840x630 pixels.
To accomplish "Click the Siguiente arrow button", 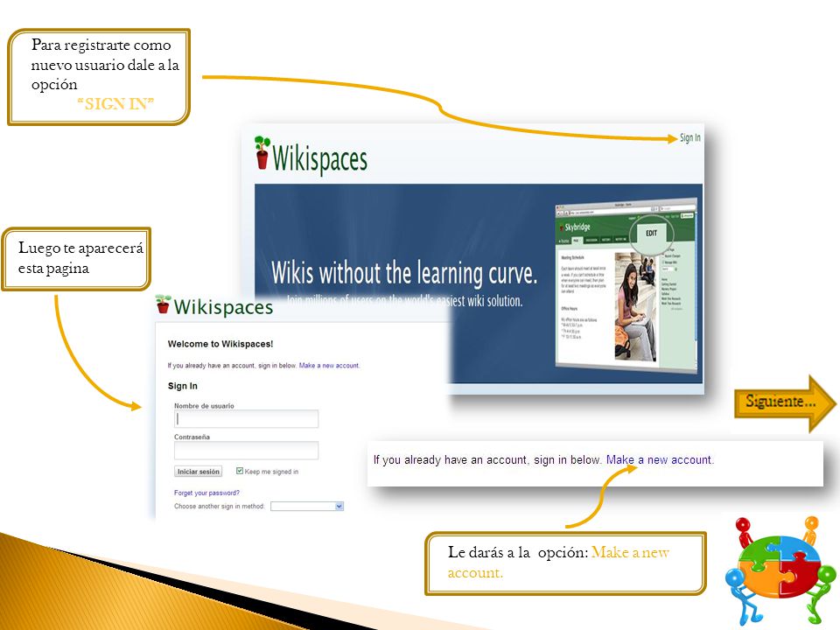I will pyautogui.click(x=785, y=403).
